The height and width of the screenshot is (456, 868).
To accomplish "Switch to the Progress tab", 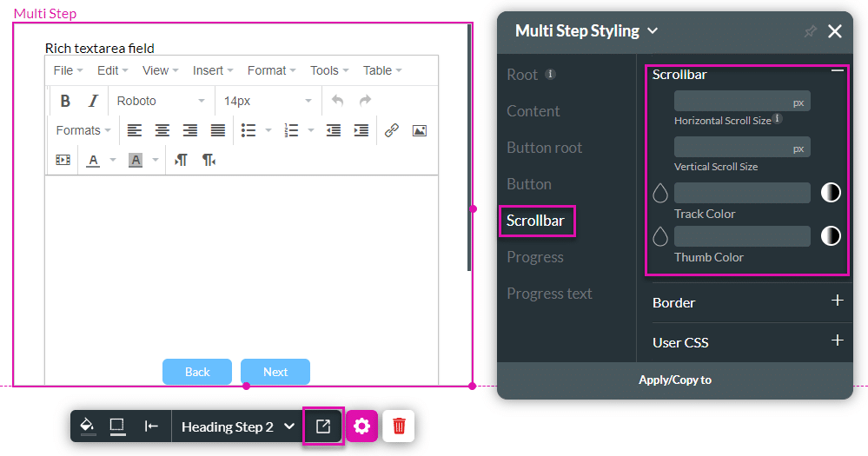I will [x=535, y=257].
